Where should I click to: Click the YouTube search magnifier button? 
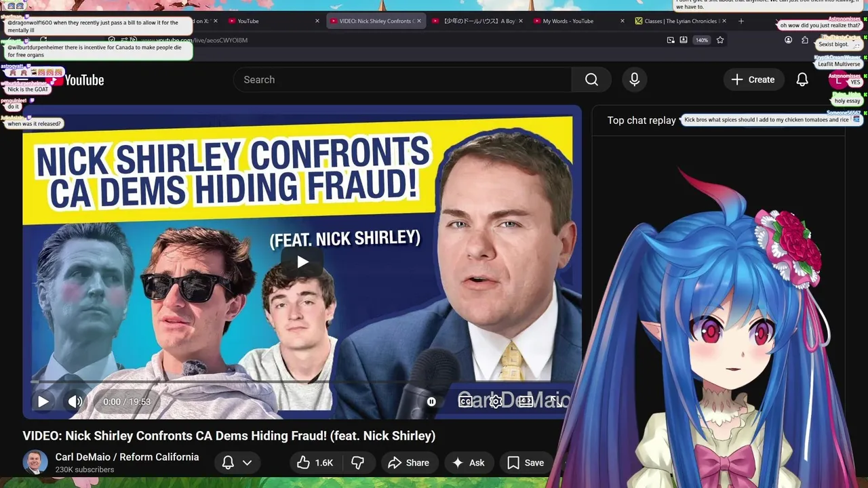pos(591,80)
